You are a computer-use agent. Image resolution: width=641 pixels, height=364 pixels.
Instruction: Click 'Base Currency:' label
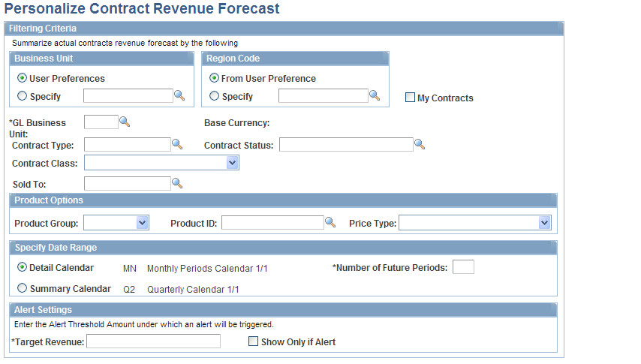[236, 122]
